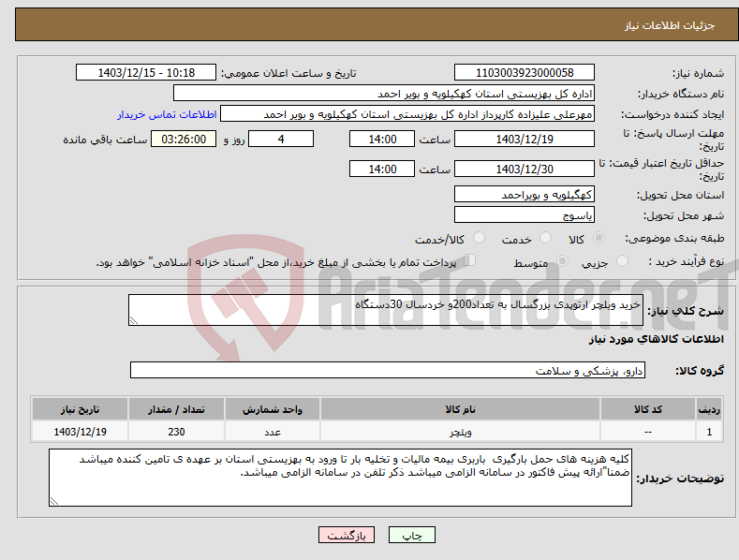Click the توضیحات خریدار text area

coord(340,478)
